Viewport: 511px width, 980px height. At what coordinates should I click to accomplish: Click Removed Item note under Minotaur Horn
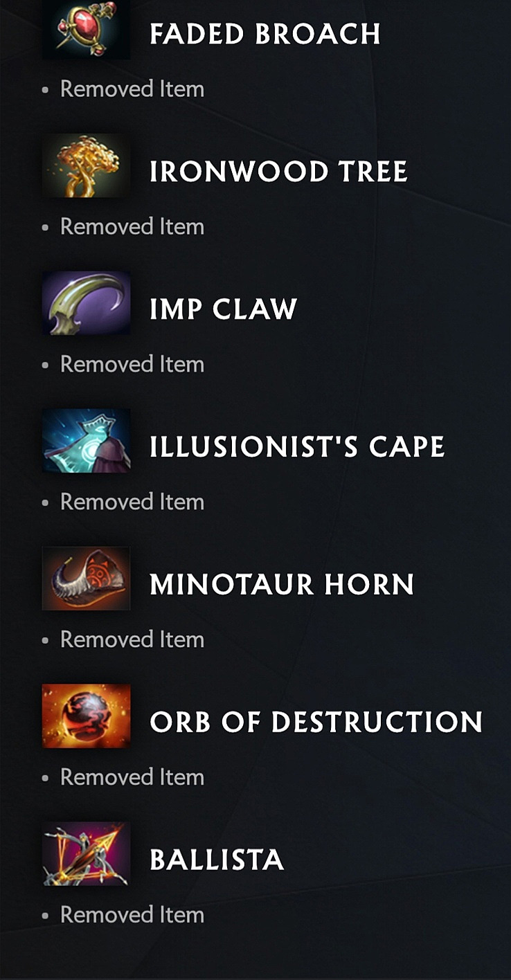click(x=132, y=639)
